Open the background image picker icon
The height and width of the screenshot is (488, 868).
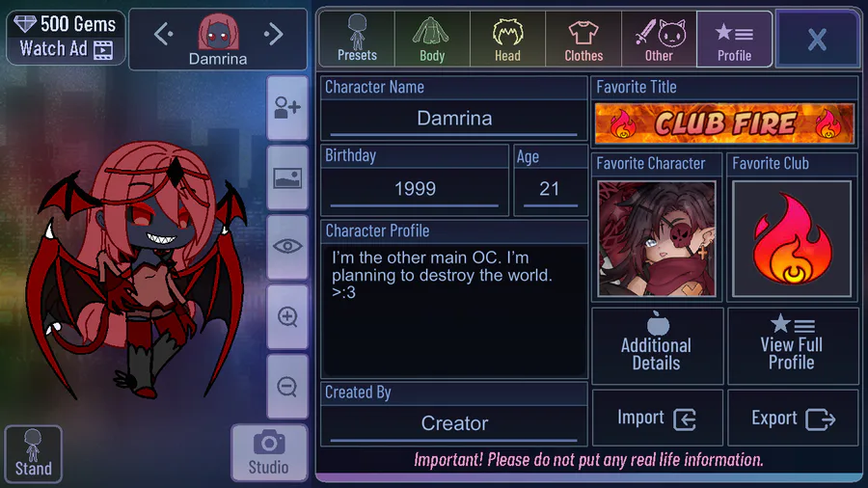(x=287, y=178)
